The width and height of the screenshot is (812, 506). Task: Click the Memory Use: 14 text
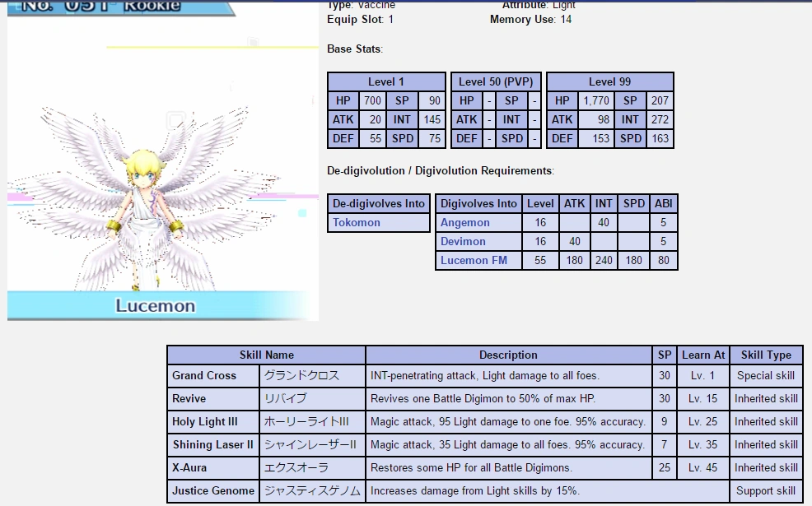click(531, 20)
